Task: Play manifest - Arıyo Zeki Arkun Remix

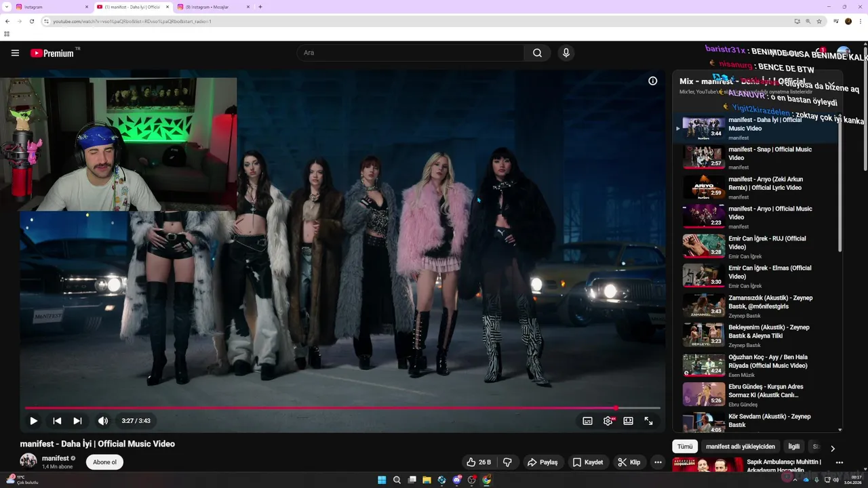Action: (757, 188)
